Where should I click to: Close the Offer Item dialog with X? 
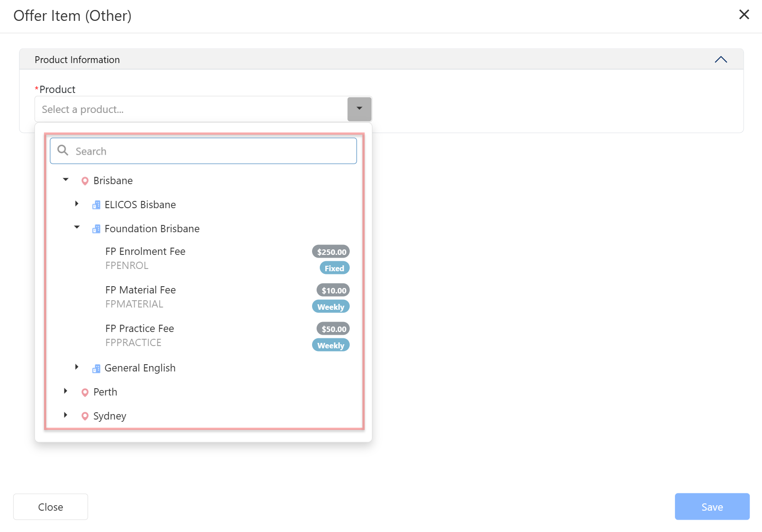pyautogui.click(x=744, y=15)
